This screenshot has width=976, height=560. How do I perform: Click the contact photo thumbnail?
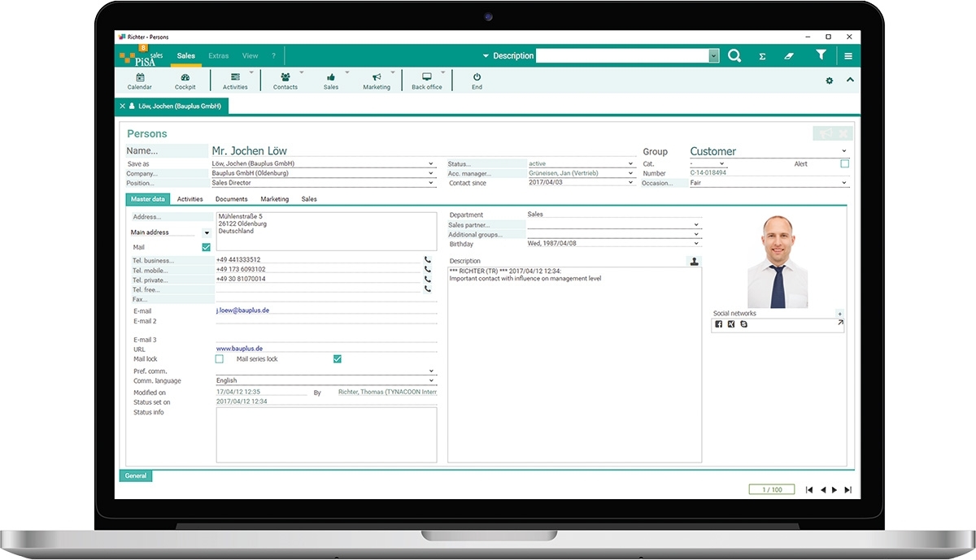pyautogui.click(x=778, y=262)
